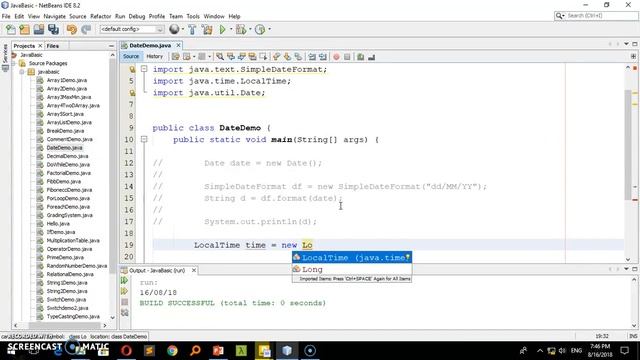Close the Projects tab
The width and height of the screenshot is (640, 360).
click(40, 46)
